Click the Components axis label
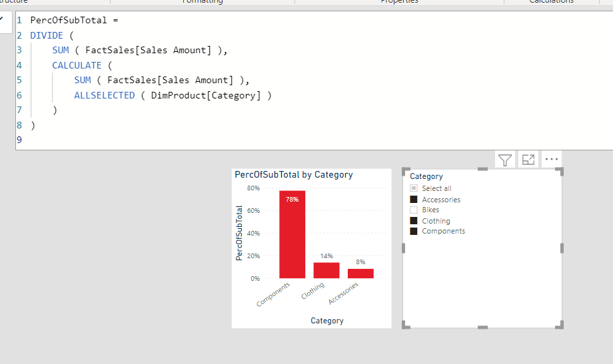 (x=273, y=294)
